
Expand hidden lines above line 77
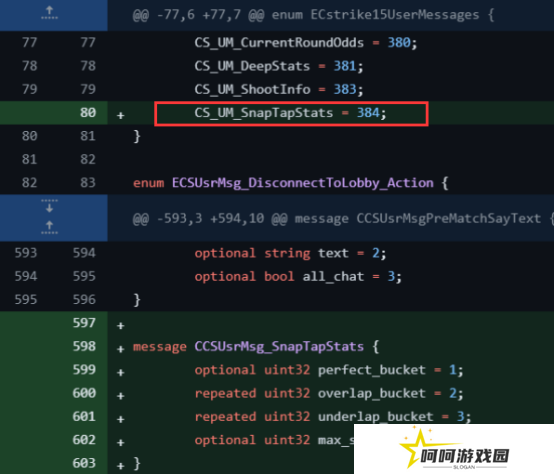(49, 13)
